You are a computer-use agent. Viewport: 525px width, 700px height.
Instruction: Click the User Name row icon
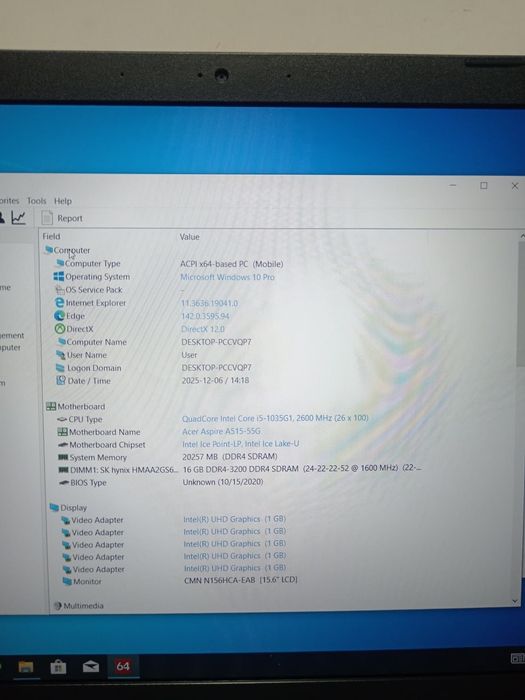61,355
